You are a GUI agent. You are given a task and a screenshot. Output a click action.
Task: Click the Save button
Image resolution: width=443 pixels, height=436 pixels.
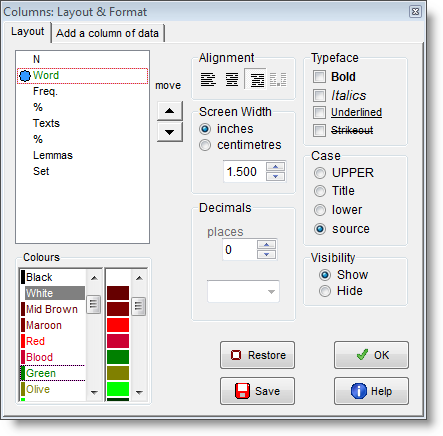tap(257, 391)
